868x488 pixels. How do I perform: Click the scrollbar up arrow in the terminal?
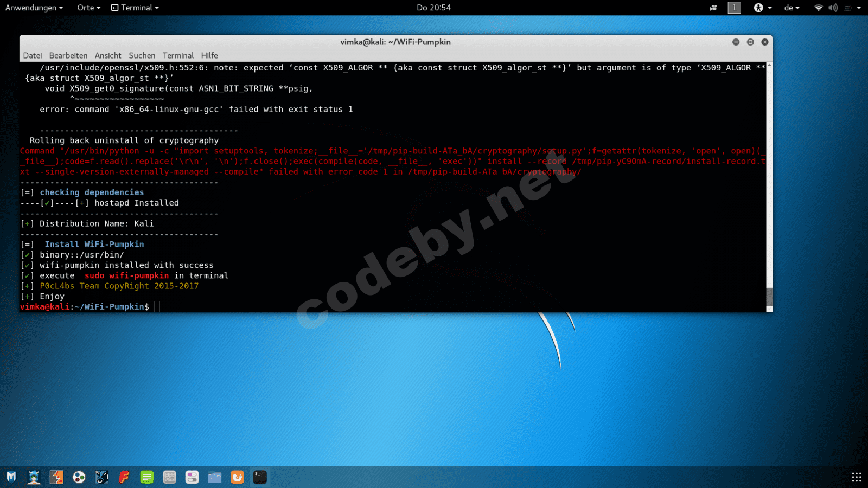pos(769,65)
